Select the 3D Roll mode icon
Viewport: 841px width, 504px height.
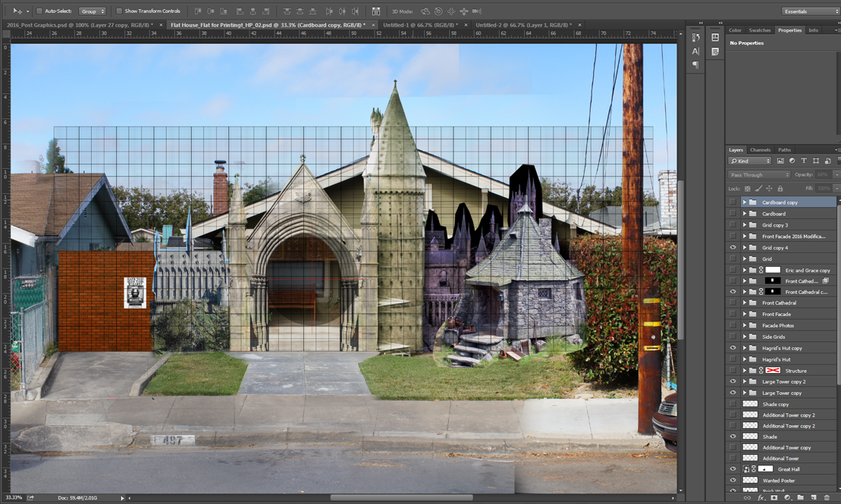point(438,11)
